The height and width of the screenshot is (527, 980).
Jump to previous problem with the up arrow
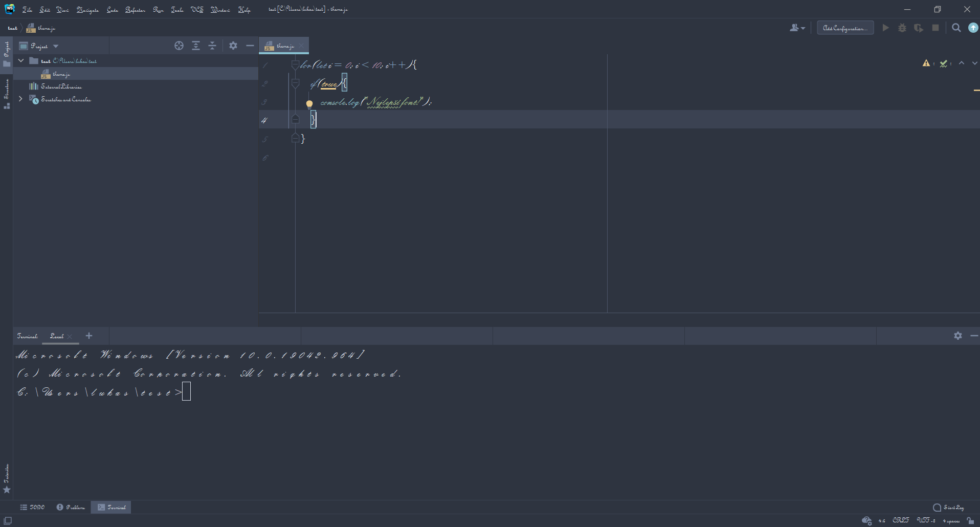tap(961, 63)
